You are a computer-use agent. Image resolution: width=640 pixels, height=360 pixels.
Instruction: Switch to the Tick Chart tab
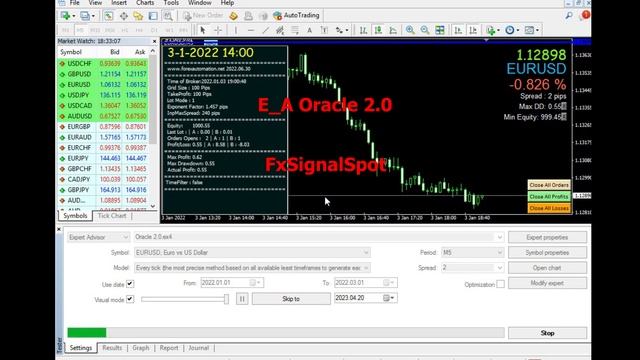point(112,216)
